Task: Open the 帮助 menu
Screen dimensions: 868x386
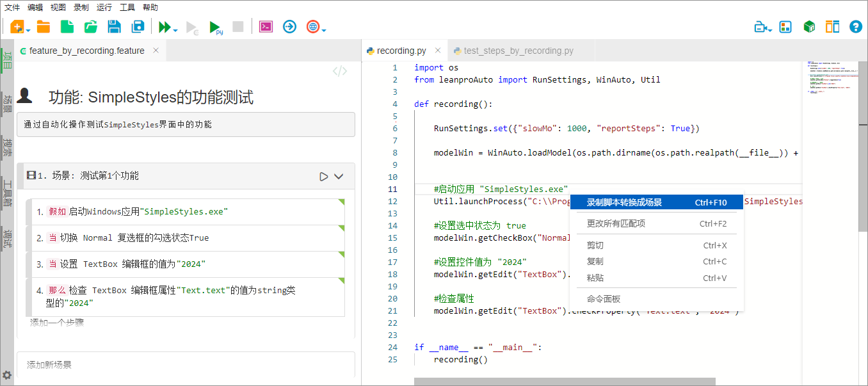Action: pyautogui.click(x=150, y=8)
